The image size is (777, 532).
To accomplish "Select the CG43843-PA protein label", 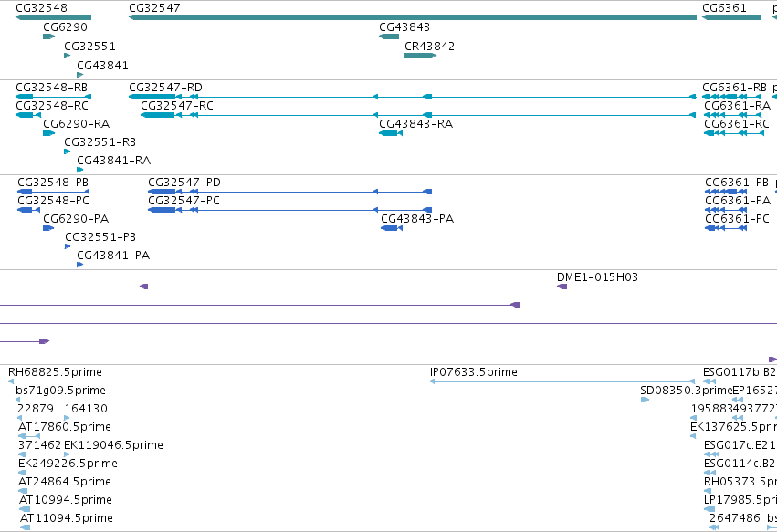I will pos(417,219).
